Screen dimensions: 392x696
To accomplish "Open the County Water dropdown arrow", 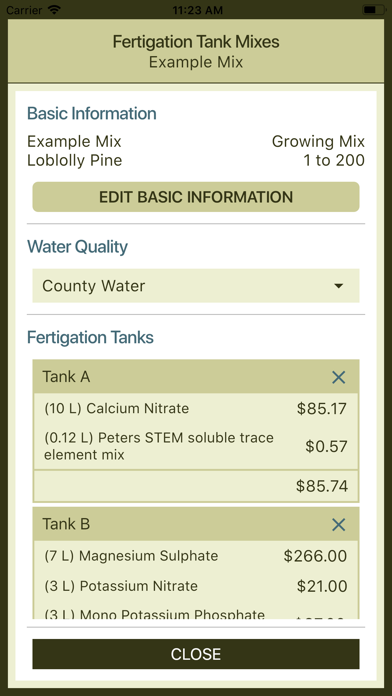I will [339, 286].
